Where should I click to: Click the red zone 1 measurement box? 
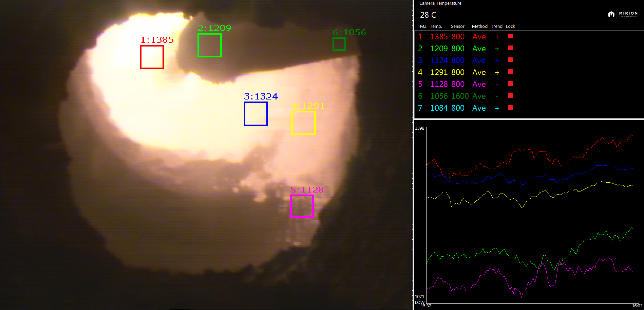[152, 57]
